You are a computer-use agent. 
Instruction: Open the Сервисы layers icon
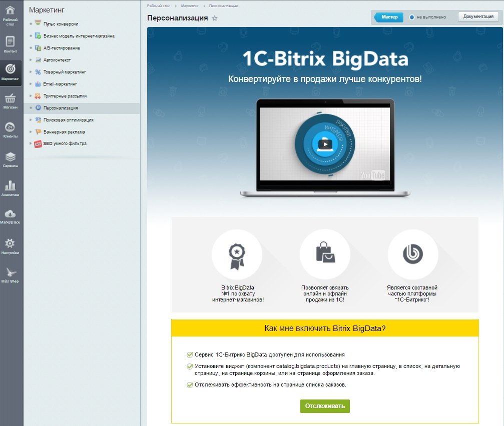(11, 156)
